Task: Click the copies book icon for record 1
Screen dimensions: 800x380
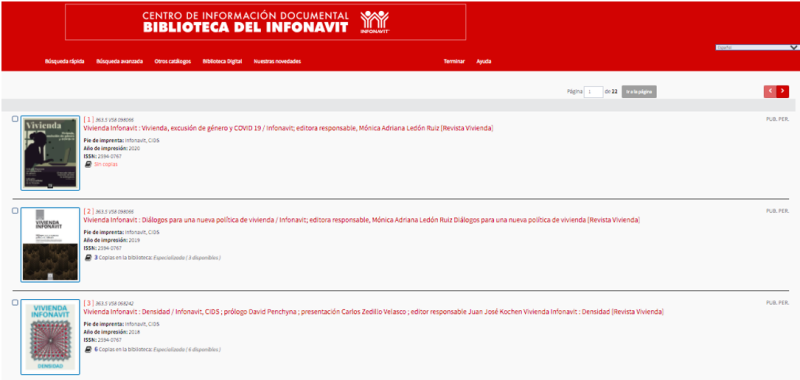Action: [88, 164]
